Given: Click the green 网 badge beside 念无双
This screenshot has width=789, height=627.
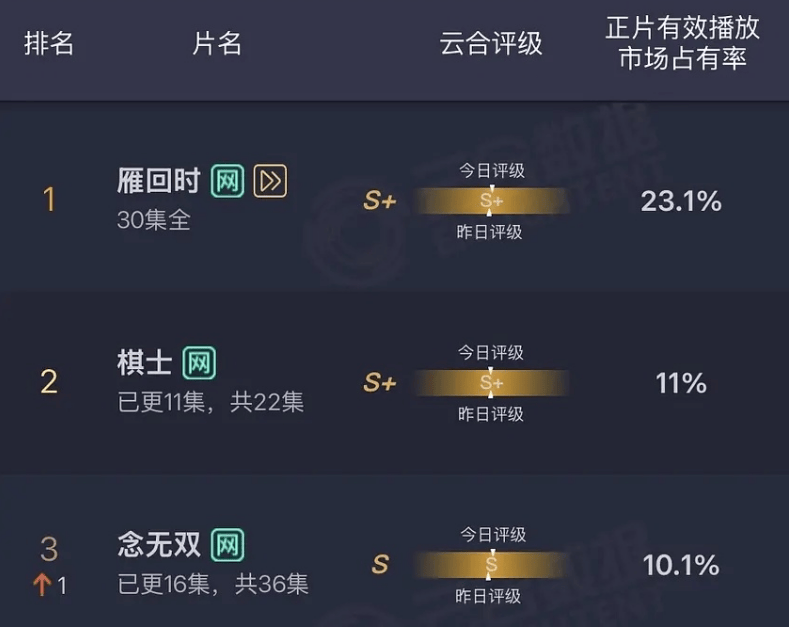Looking at the screenshot, I should click(x=227, y=545).
